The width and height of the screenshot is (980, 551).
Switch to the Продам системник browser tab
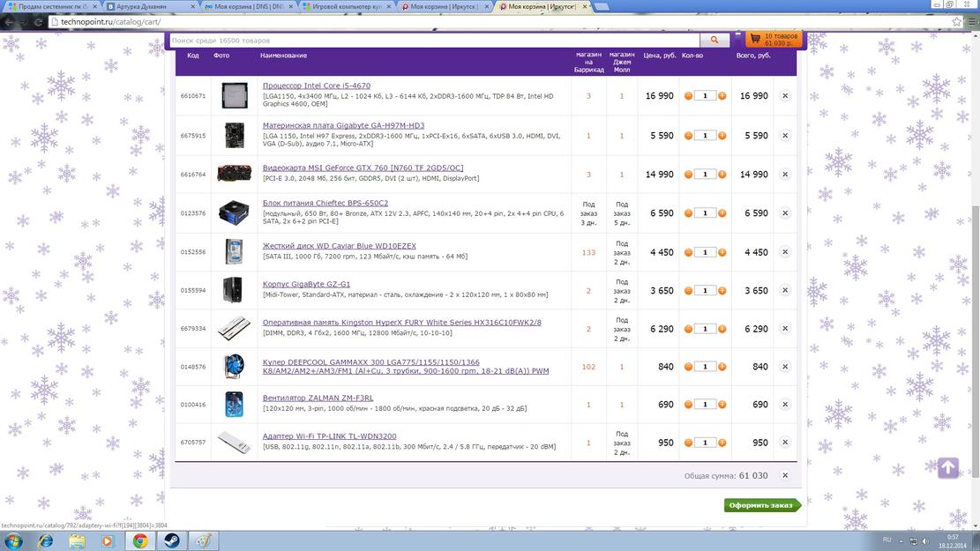(x=53, y=6)
